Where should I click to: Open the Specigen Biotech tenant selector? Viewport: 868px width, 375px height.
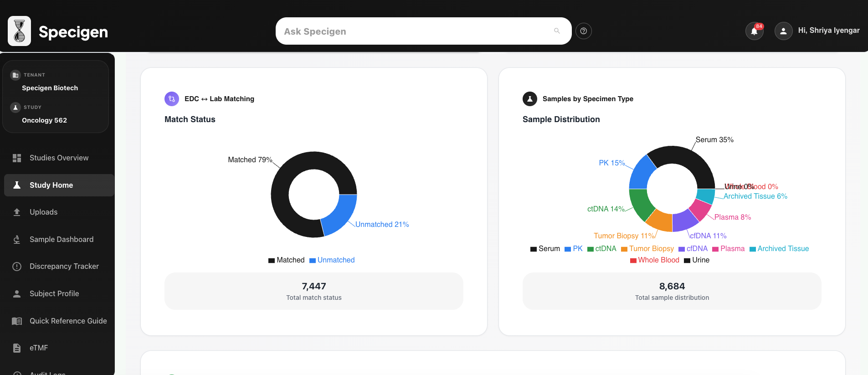(x=50, y=88)
